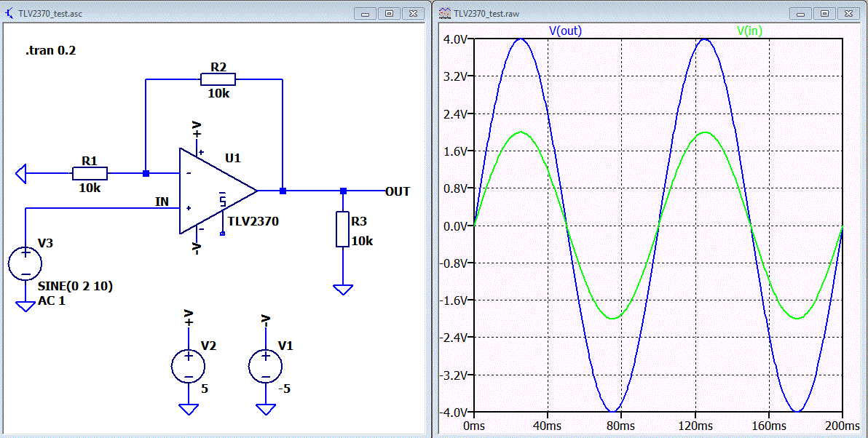Click the 0ms time axis label
This screenshot has height=438, width=868.
(x=474, y=426)
